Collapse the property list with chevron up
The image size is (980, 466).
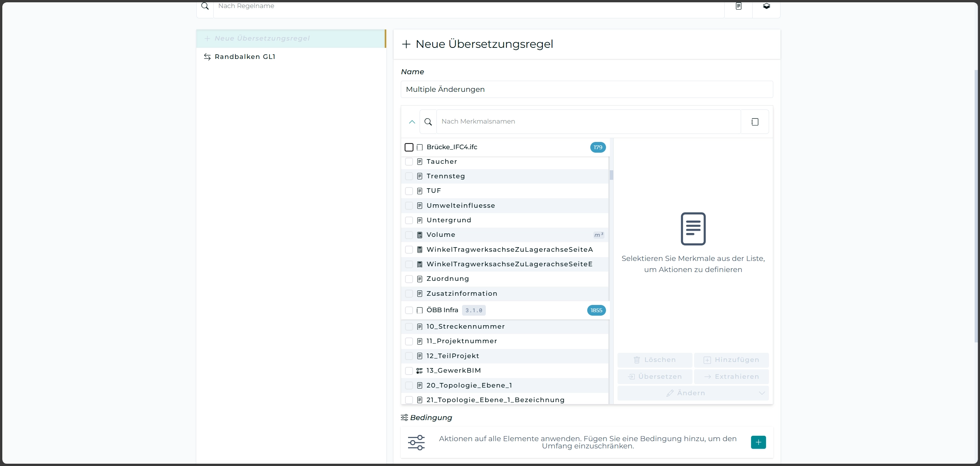point(412,122)
